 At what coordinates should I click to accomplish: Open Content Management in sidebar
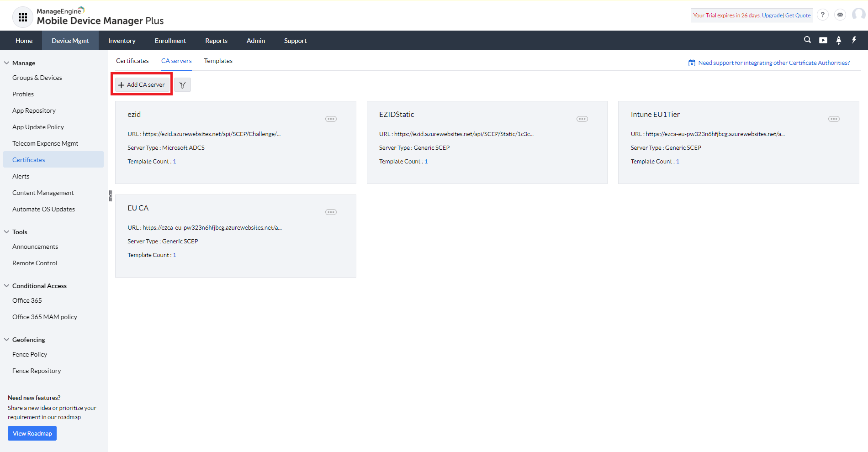pyautogui.click(x=43, y=193)
